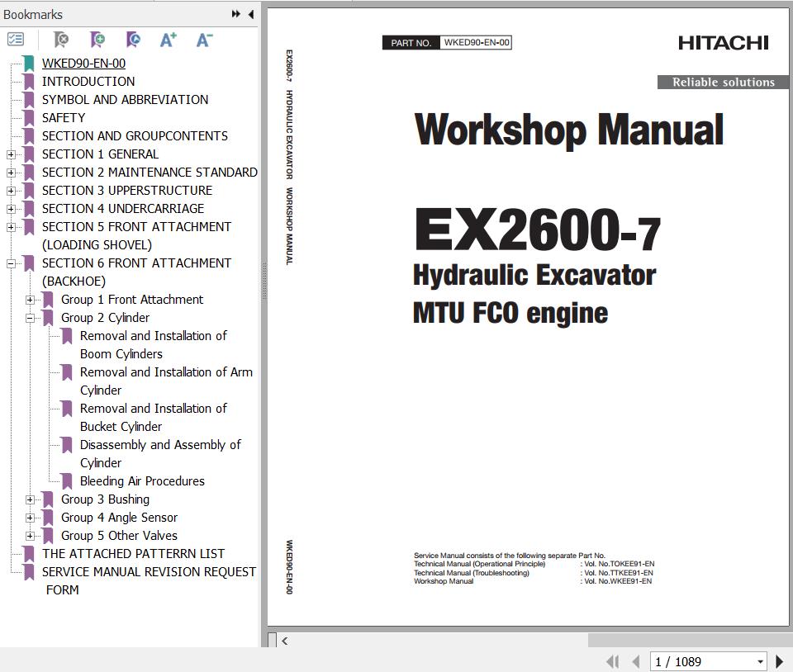Expand SECTION 4 UNDERCARRIAGE
This screenshot has height=672, width=793.
click(x=11, y=209)
